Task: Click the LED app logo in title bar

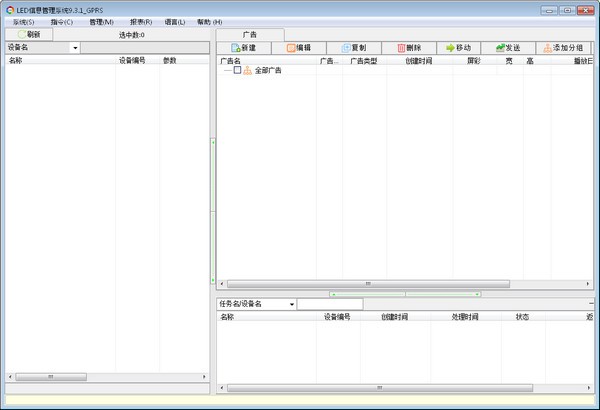Action: coord(10,10)
